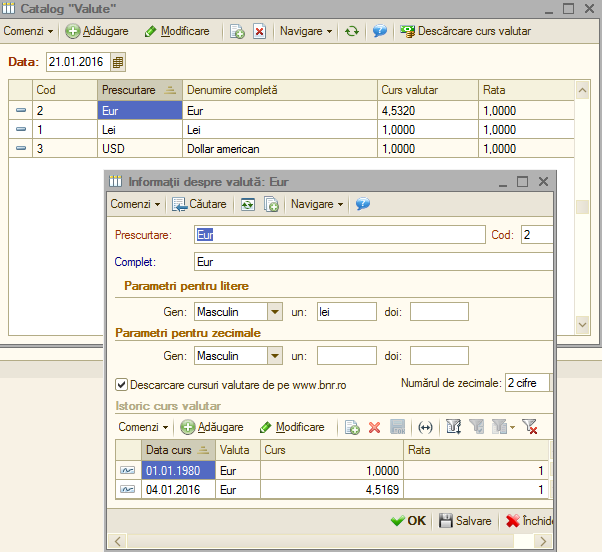The height and width of the screenshot is (552, 602).
Task: Click 'doi' field under Parametri pentru litere
Action: (x=439, y=312)
